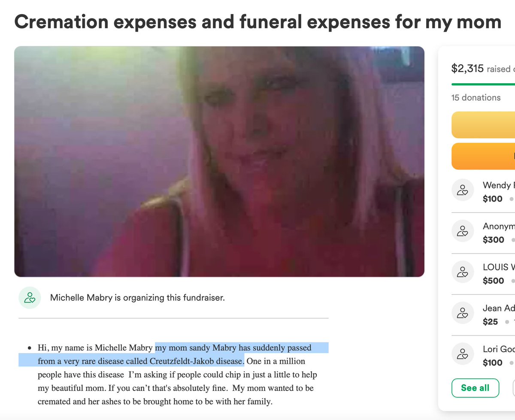Image resolution: width=515 pixels, height=420 pixels.
Task: Open the fundraiser main photo
Action: [219, 162]
